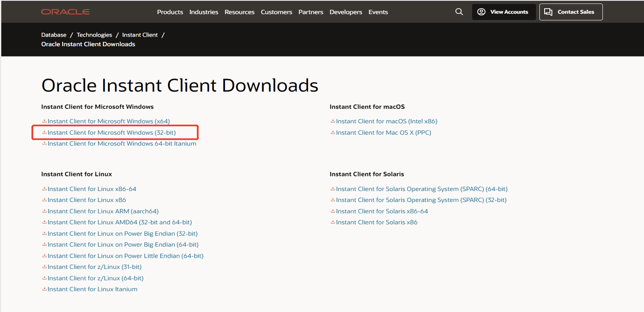The width and height of the screenshot is (644, 312).
Task: Click the user icon in View Accounts
Action: click(x=481, y=12)
